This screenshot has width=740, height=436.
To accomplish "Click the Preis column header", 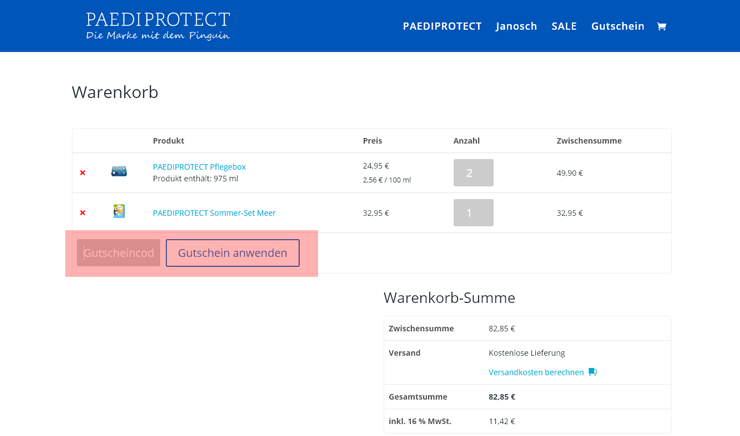I will pos(372,141).
